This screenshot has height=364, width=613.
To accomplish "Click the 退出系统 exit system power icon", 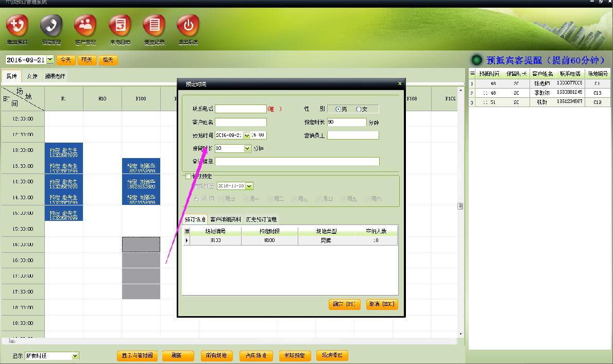I will point(188,26).
